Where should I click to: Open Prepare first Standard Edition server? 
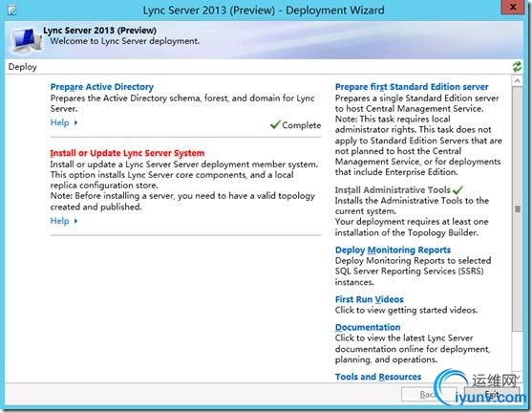[412, 87]
